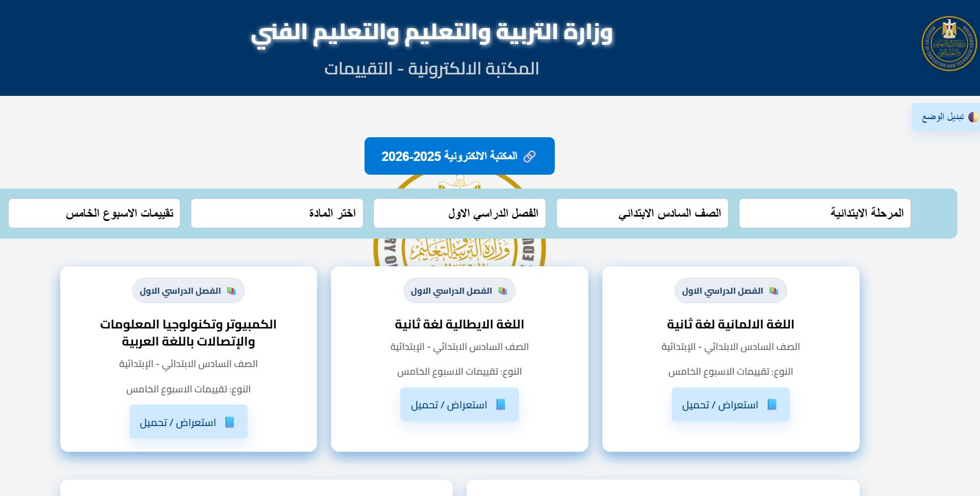Image resolution: width=980 pixels, height=496 pixels.
Task: Click the اللغة الالمانية لغة ثانية card title
Action: 730,325
